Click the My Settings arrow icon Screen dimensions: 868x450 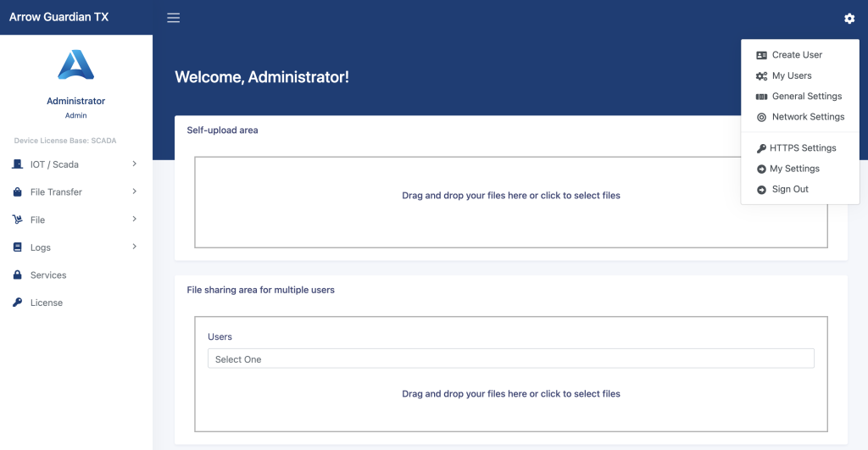click(762, 169)
